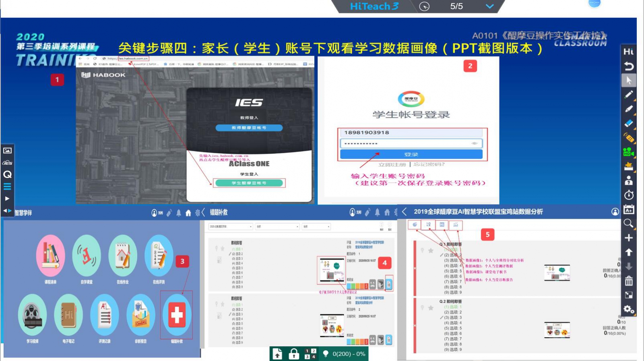This screenshot has height=361, width=644.
Task: Open the HiTeach 3 main menu
Action: coord(374,6)
